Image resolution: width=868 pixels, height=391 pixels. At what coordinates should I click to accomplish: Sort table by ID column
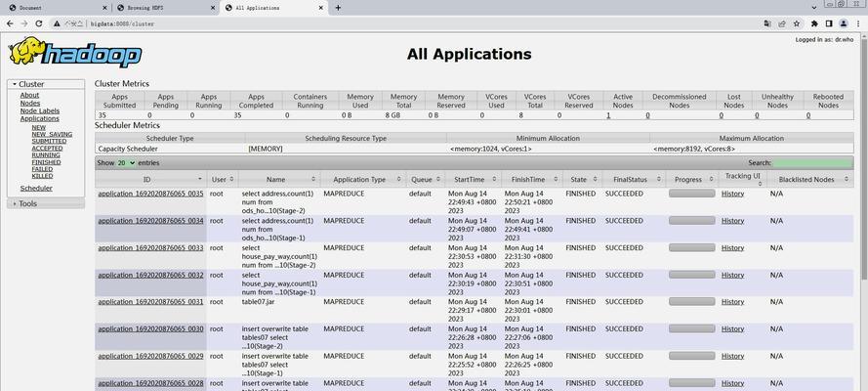(150, 180)
